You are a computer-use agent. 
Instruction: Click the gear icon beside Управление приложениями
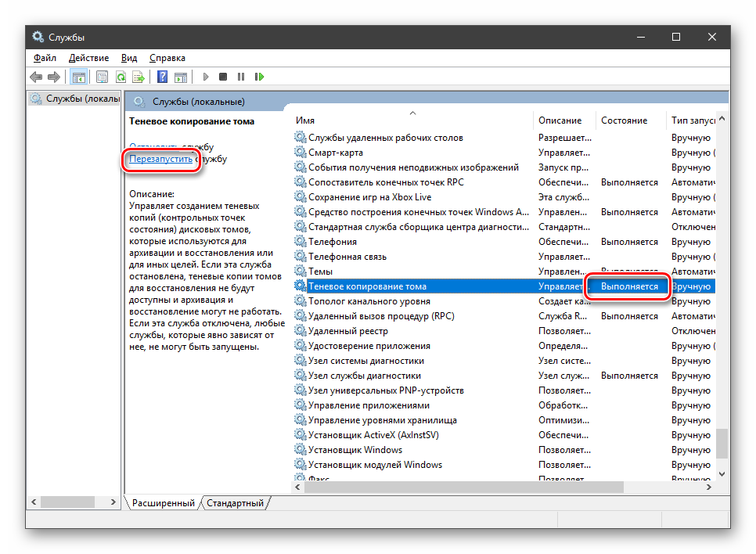tap(301, 405)
